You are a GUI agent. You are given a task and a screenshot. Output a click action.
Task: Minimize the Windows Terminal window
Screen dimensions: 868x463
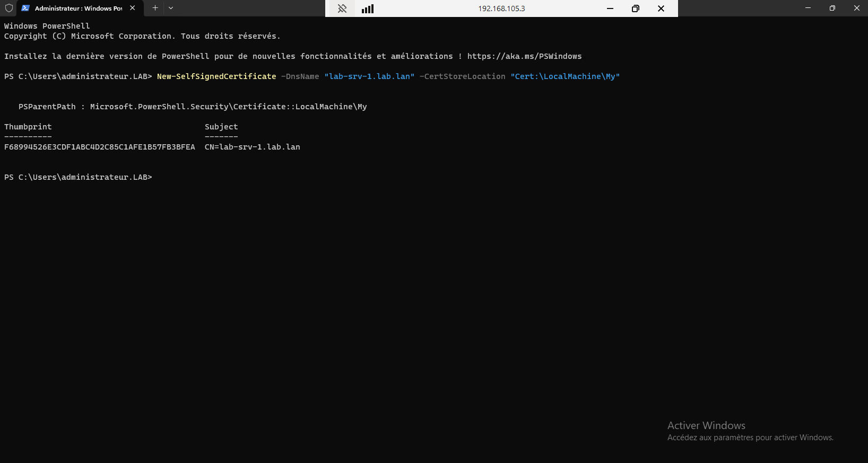point(808,8)
